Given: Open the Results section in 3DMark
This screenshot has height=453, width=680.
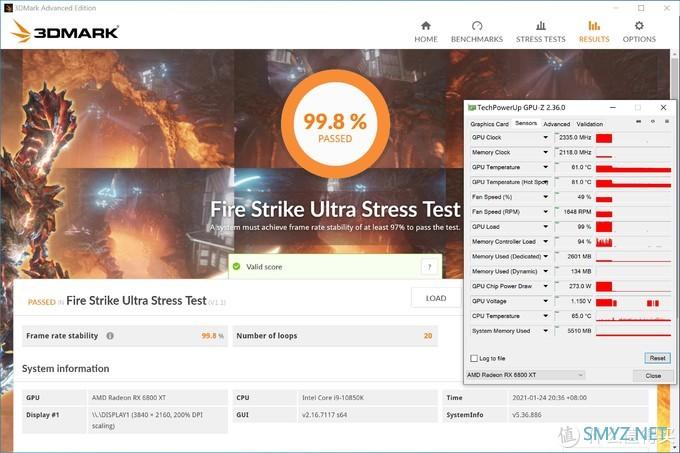Looking at the screenshot, I should 594,32.
